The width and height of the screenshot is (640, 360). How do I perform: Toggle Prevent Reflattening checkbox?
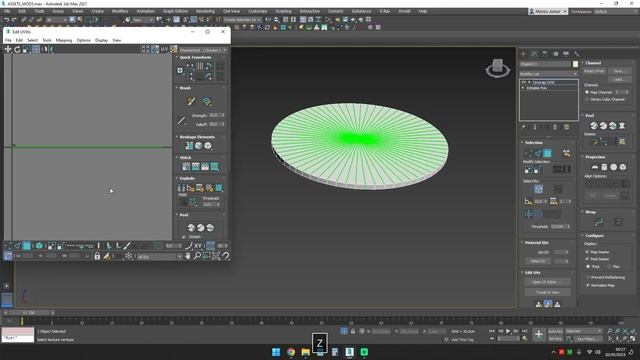(x=587, y=277)
